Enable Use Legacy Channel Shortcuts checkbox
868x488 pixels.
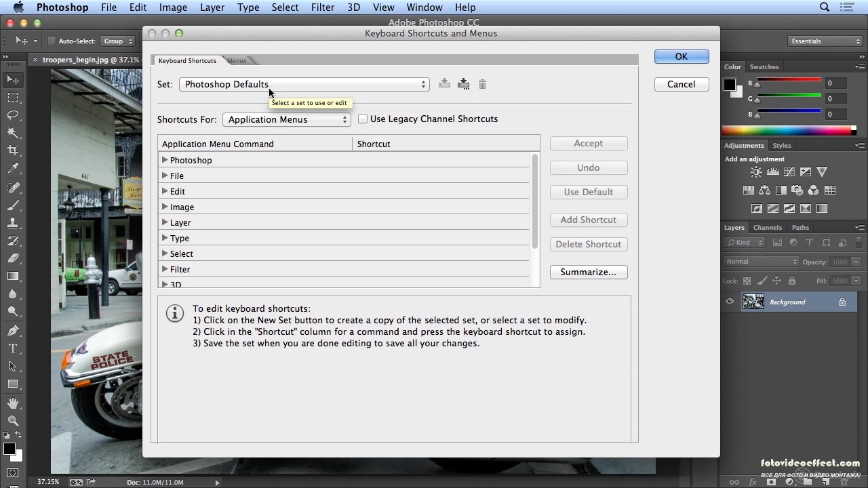pos(363,119)
